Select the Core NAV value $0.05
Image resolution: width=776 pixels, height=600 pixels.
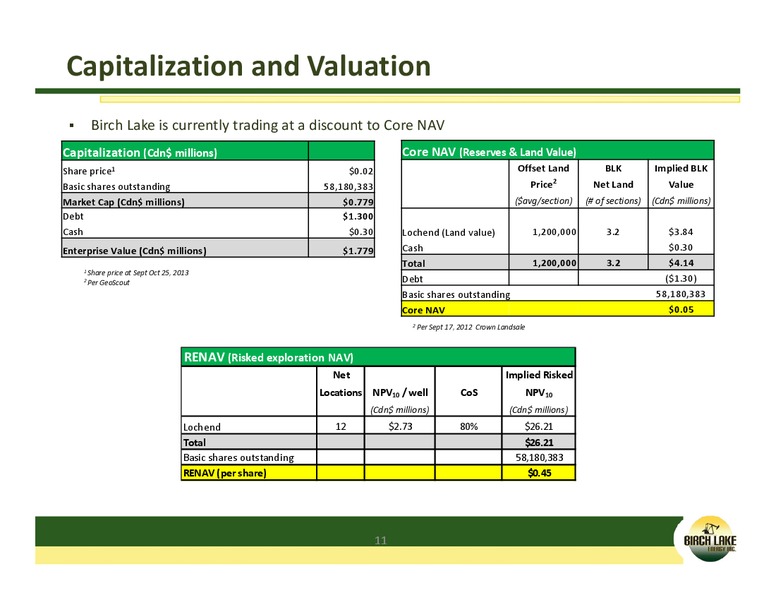tap(681, 309)
